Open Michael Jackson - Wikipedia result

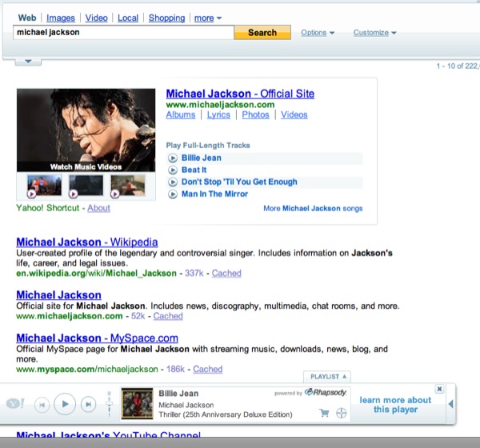point(87,242)
